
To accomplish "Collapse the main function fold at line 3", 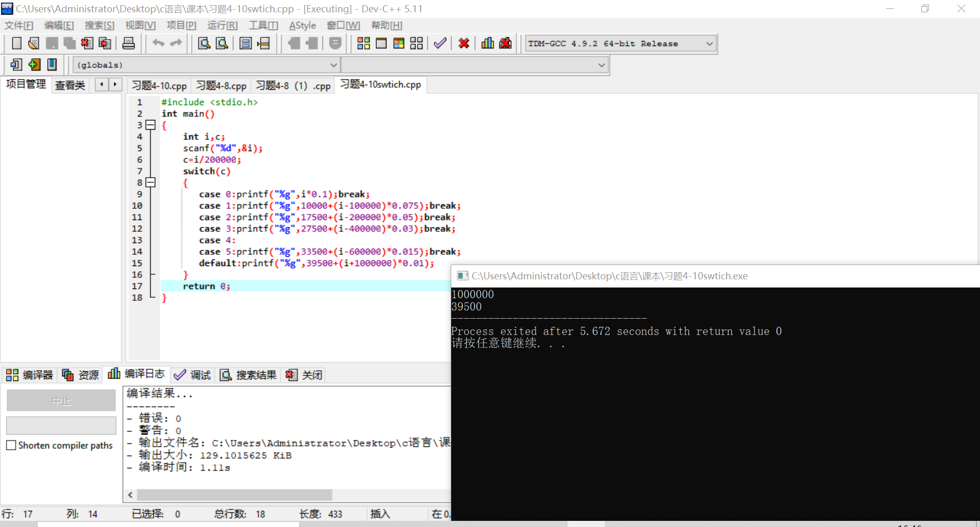I will click(150, 125).
